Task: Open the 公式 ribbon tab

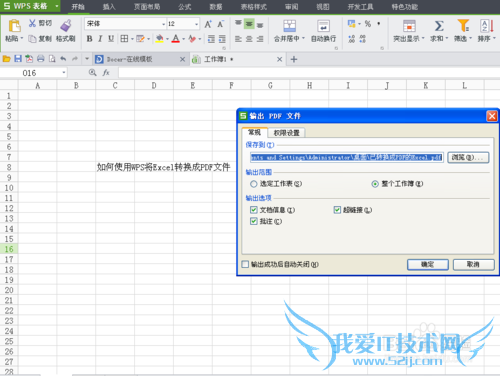Action: (185, 7)
